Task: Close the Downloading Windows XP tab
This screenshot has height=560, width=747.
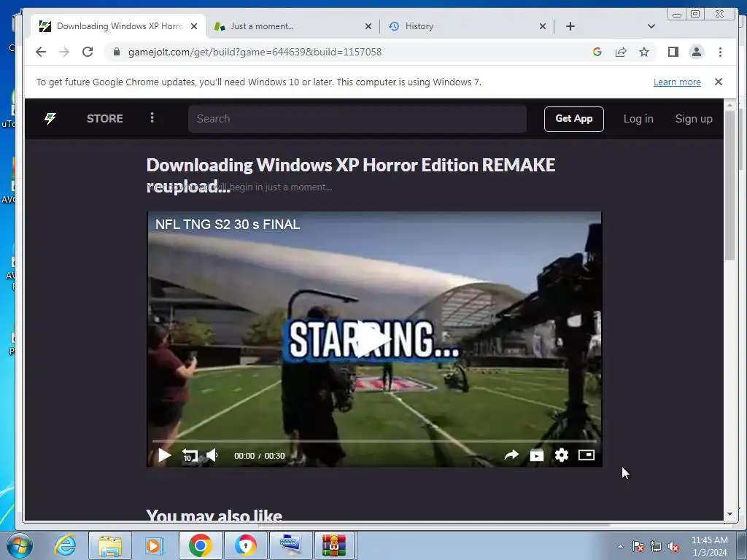Action: (x=194, y=26)
